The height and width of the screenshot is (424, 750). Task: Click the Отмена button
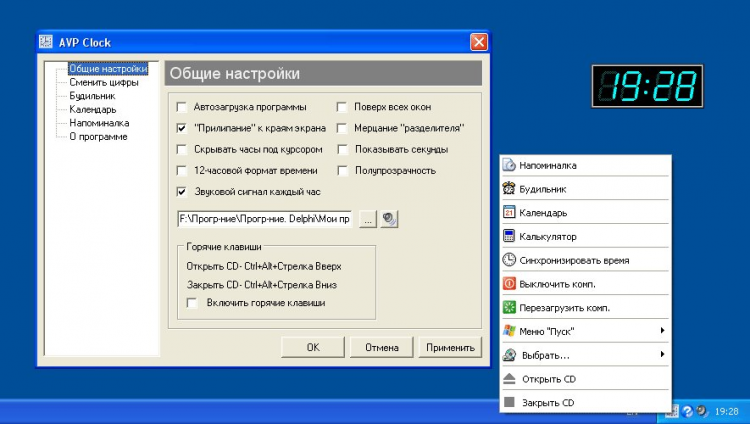(382, 347)
